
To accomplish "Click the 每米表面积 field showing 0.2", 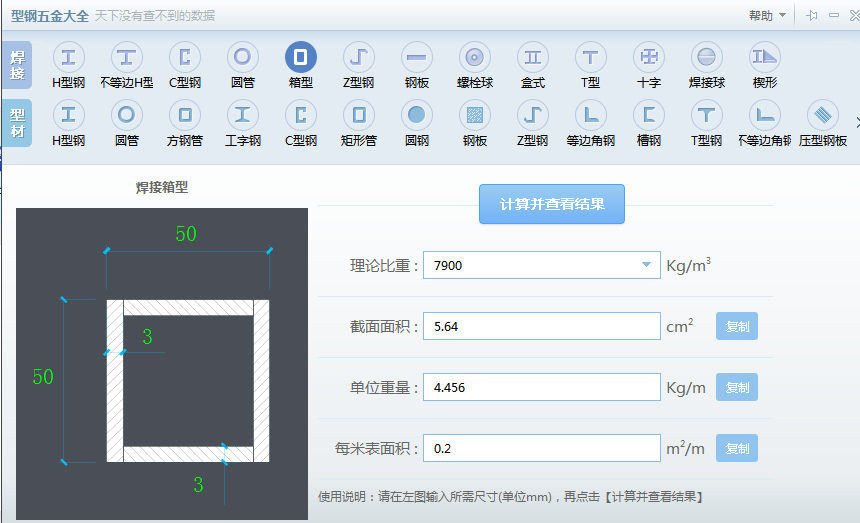I will tap(541, 448).
